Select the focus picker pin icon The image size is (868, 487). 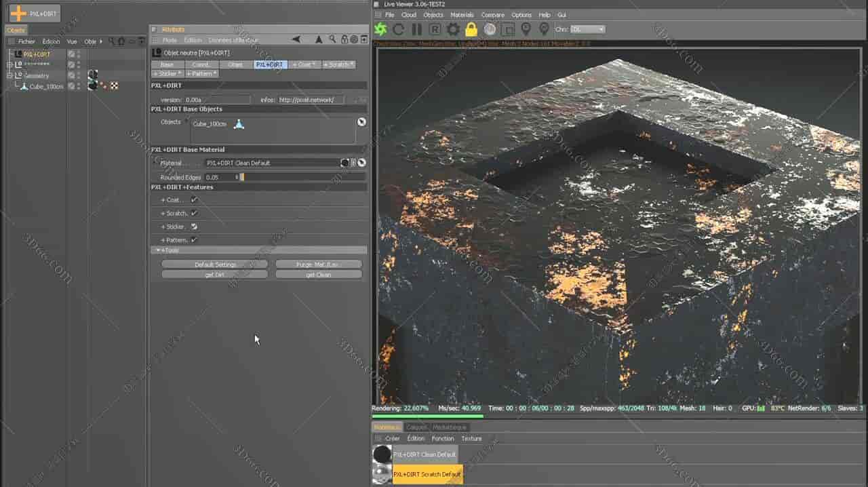[526, 29]
